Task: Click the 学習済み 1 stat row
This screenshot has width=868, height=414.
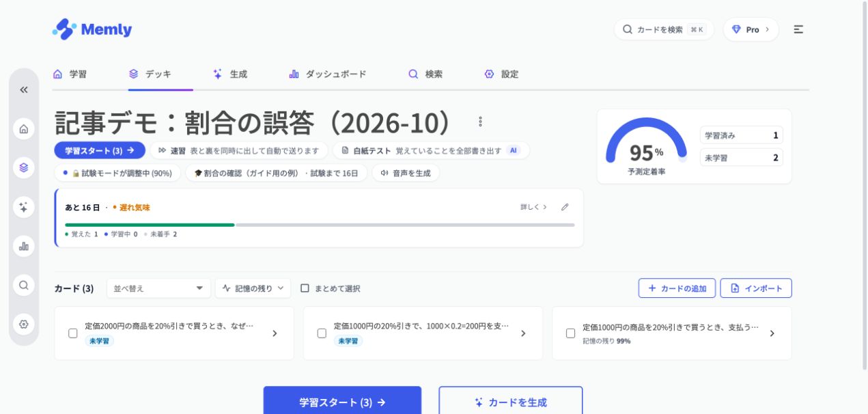Action: [741, 135]
